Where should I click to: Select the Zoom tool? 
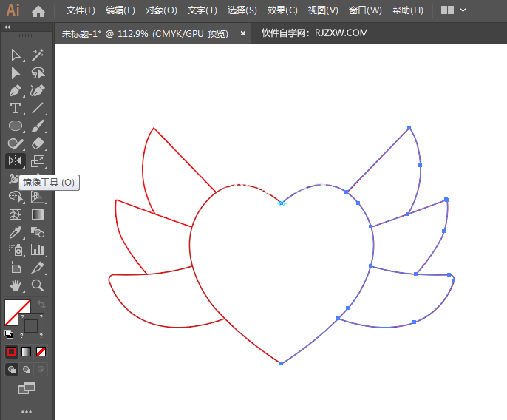pos(38,285)
